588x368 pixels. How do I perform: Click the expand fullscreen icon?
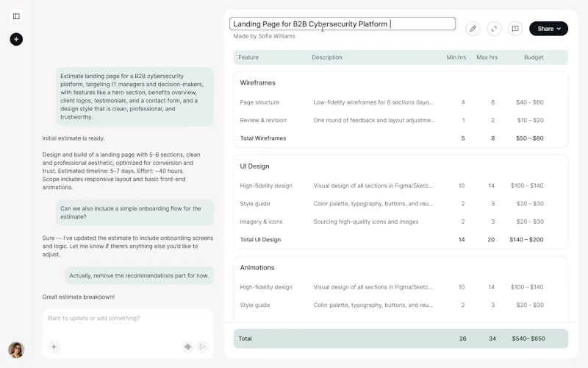coord(494,29)
